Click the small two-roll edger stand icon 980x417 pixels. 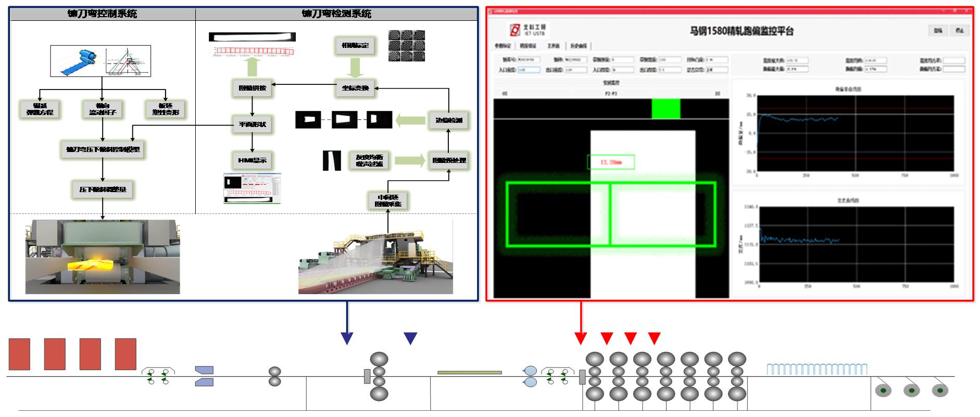(x=274, y=376)
